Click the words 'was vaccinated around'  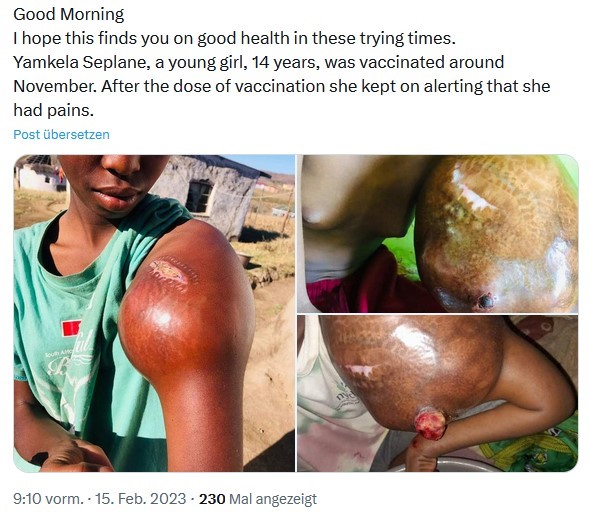(414, 62)
